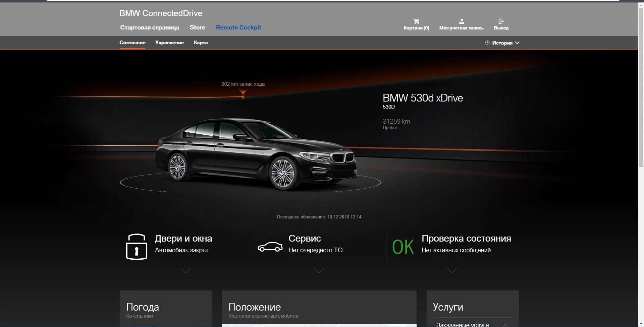Click the Котельники location text
644x327 pixels.
tap(140, 316)
